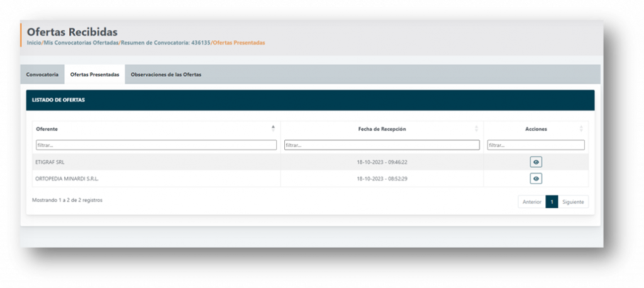This screenshot has height=288, width=644.
Task: Focus the Fecha de Recepción filter field
Action: [x=382, y=145]
